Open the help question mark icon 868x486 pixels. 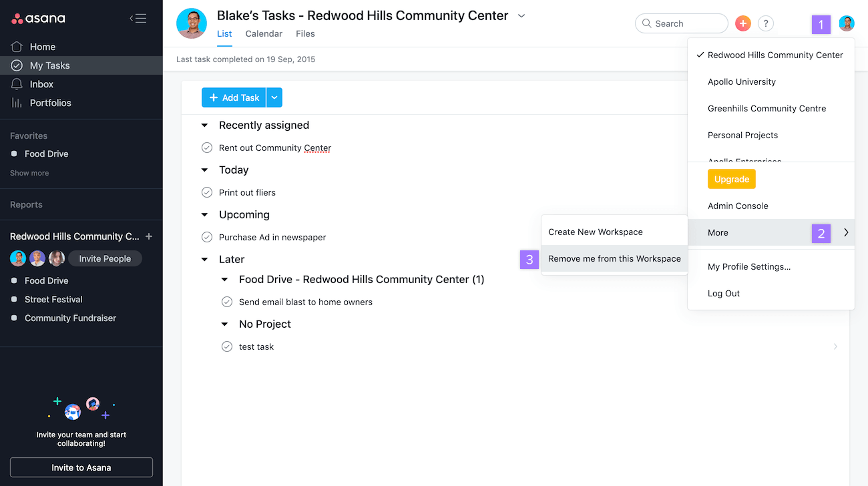766,23
